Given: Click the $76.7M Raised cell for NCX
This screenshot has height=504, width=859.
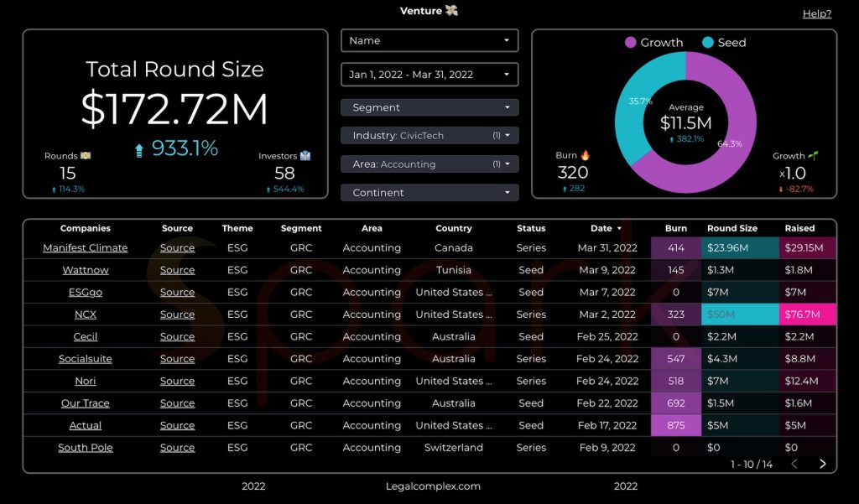Looking at the screenshot, I should pyautogui.click(x=808, y=314).
